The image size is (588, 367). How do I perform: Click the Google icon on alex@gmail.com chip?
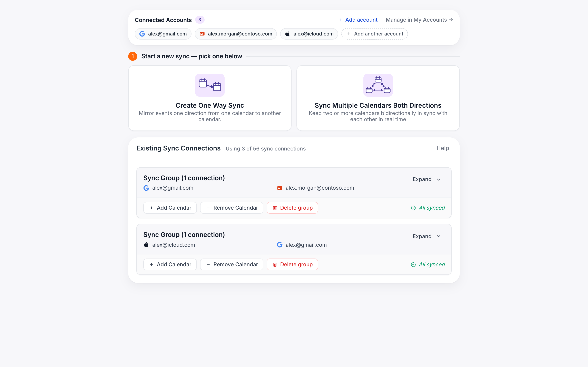[x=142, y=34]
